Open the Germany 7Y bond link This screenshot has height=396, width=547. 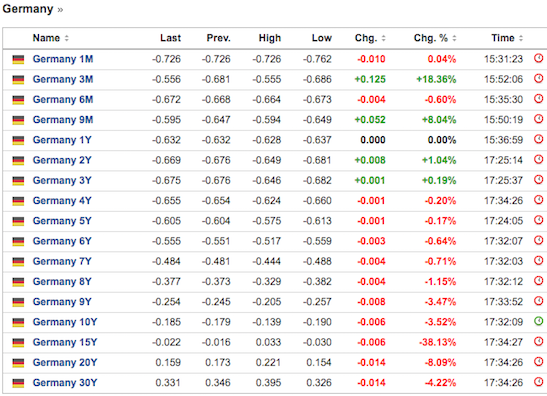click(62, 261)
